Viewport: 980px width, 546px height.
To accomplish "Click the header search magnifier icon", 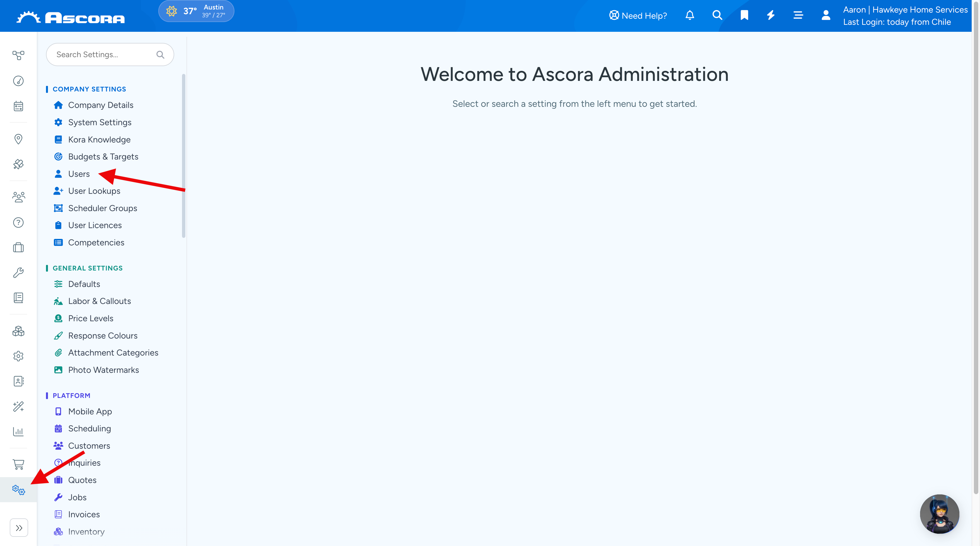I will (717, 15).
